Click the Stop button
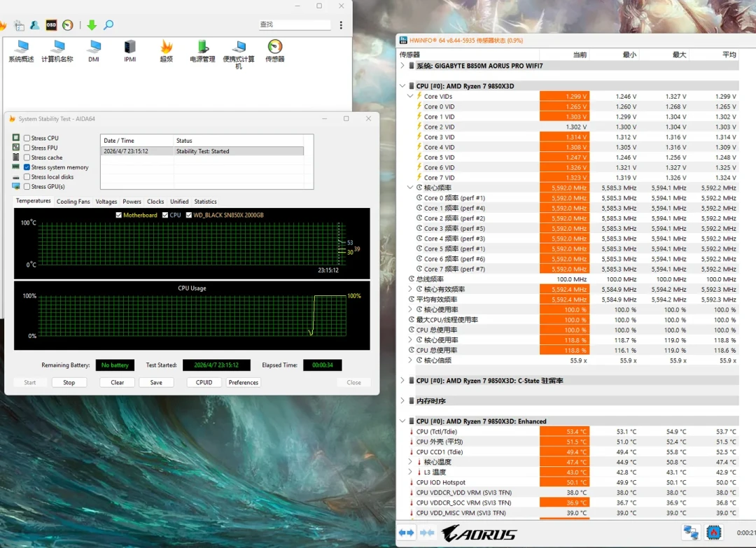 pos(69,382)
